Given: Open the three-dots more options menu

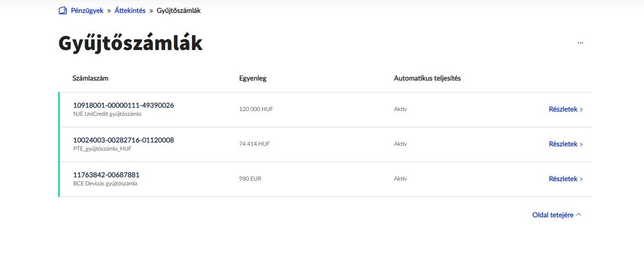Looking at the screenshot, I should point(581,42).
